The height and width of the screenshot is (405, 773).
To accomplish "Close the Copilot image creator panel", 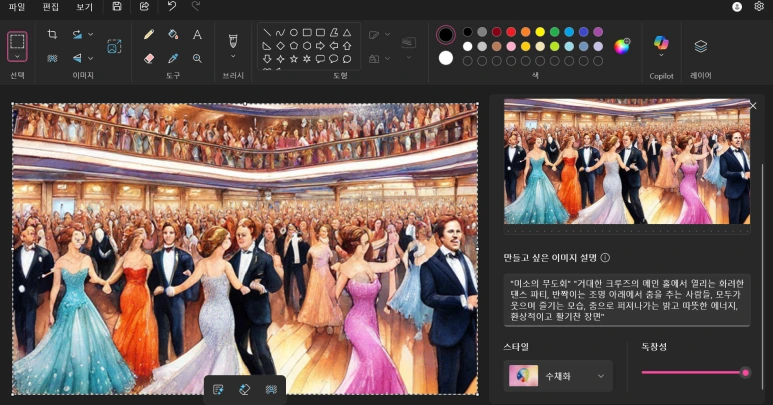I will [753, 106].
